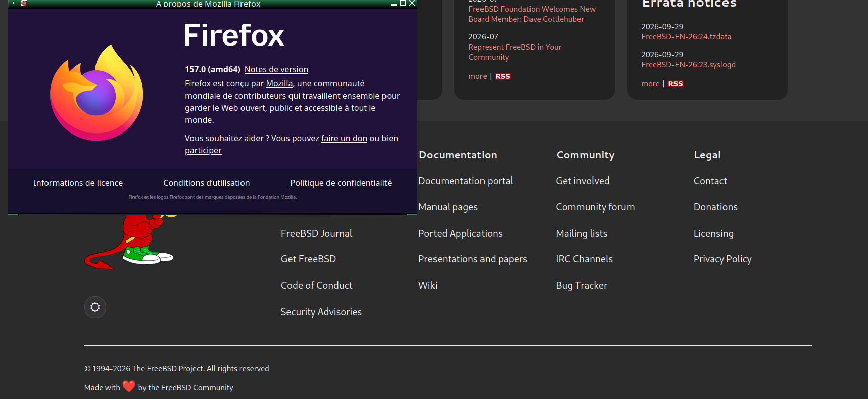Click the Get FreeBSD link
Viewport: 868px width, 399px height.
[308, 259]
